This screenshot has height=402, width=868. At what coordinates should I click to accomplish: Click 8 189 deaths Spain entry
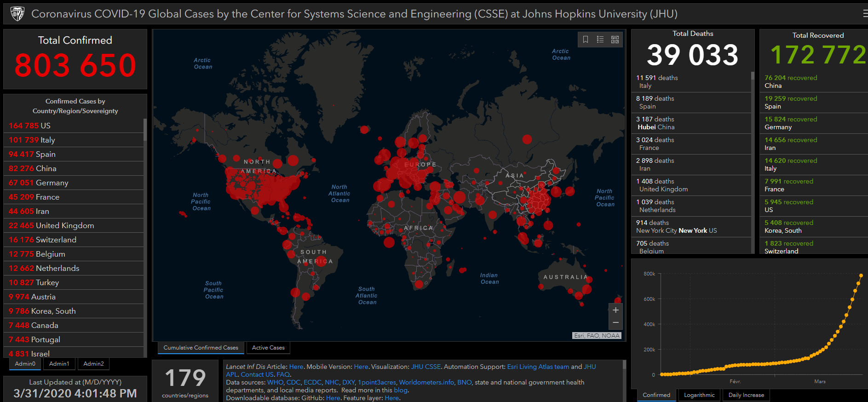click(691, 103)
